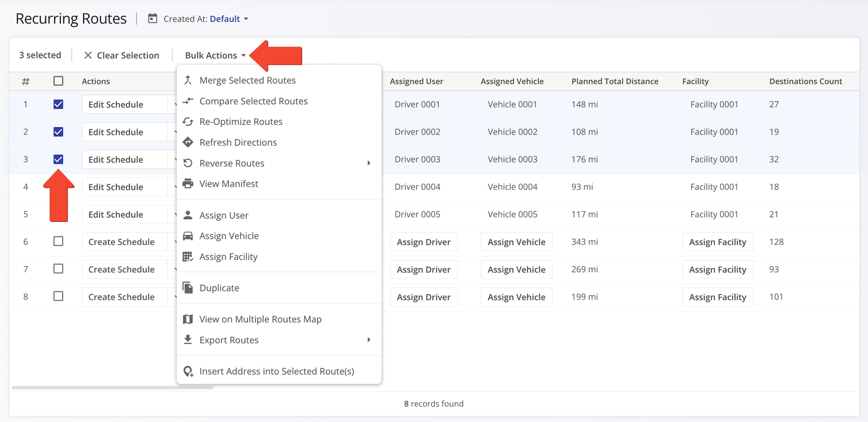The height and width of the screenshot is (422, 868).
Task: Click the Duplicate pages icon
Action: pos(188,288)
